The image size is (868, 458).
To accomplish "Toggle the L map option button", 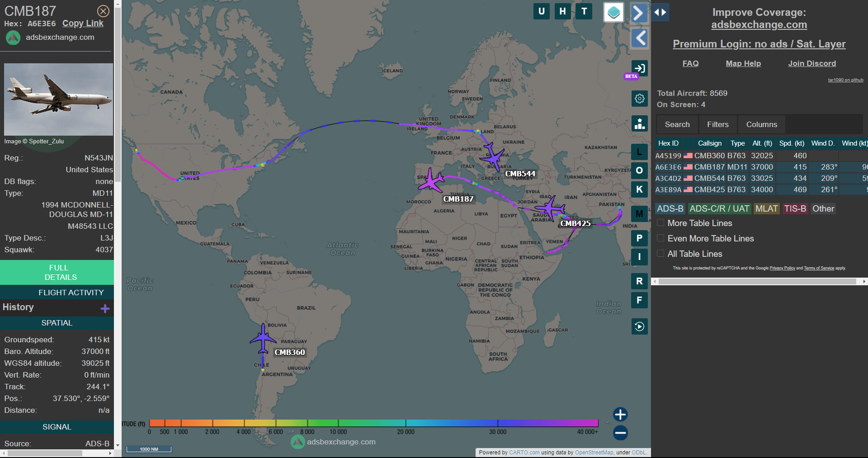I will (639, 152).
